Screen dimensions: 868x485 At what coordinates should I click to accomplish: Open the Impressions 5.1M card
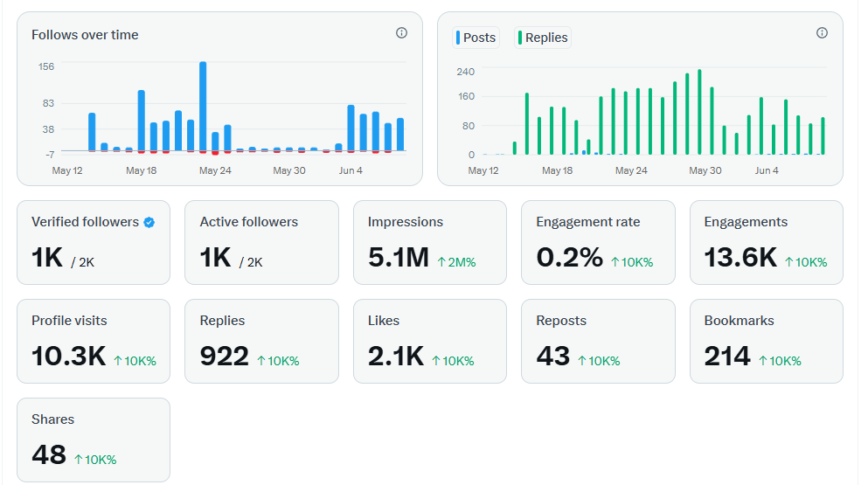click(x=430, y=243)
